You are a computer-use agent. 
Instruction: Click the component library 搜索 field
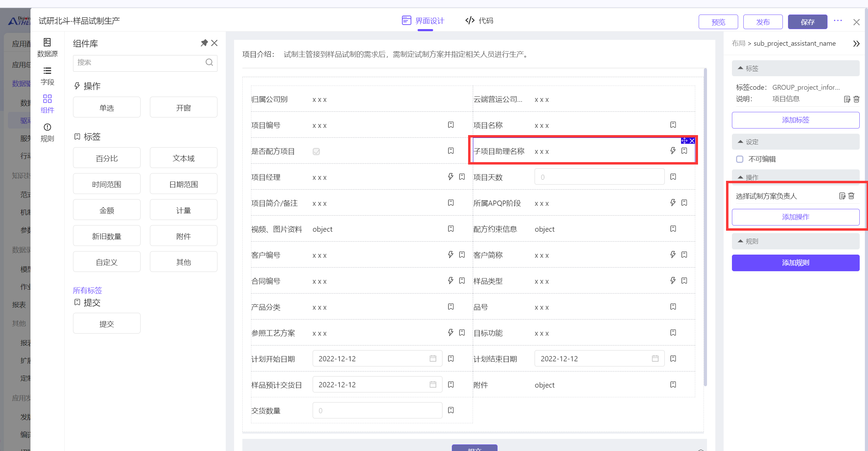(x=138, y=63)
